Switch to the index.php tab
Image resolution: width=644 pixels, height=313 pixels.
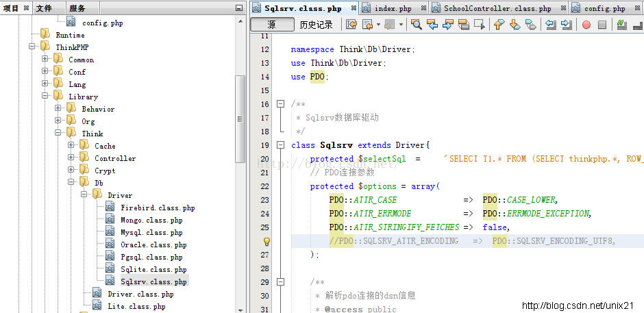click(393, 8)
